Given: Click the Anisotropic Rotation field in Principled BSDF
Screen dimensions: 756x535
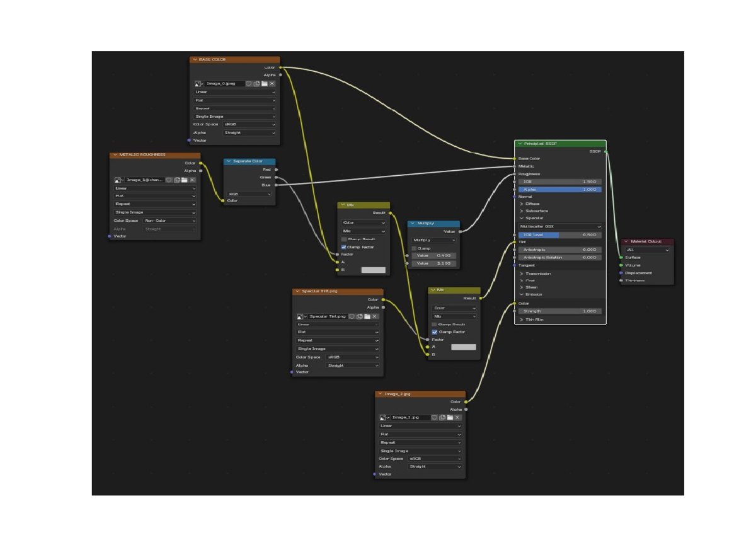Looking at the screenshot, I should 560,257.
